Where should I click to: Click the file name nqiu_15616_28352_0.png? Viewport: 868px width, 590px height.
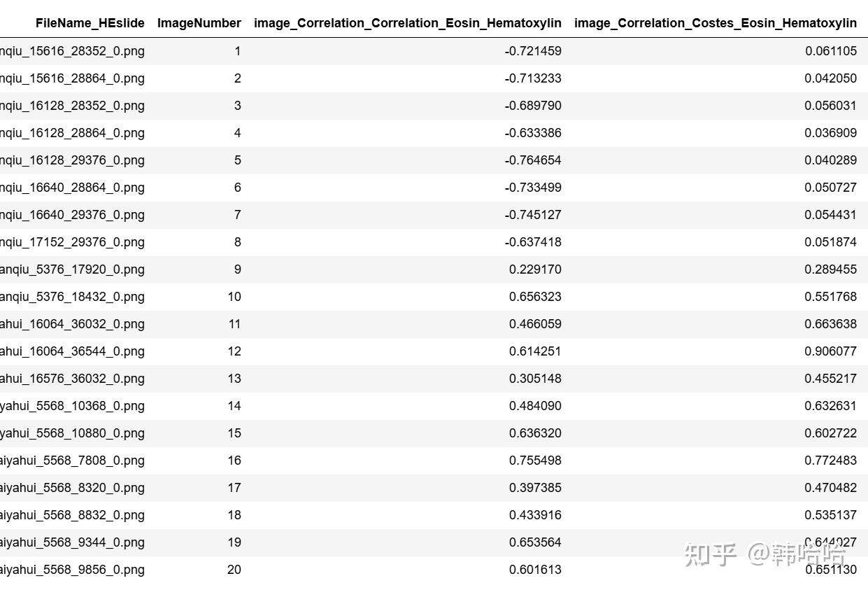pyautogui.click(x=72, y=50)
